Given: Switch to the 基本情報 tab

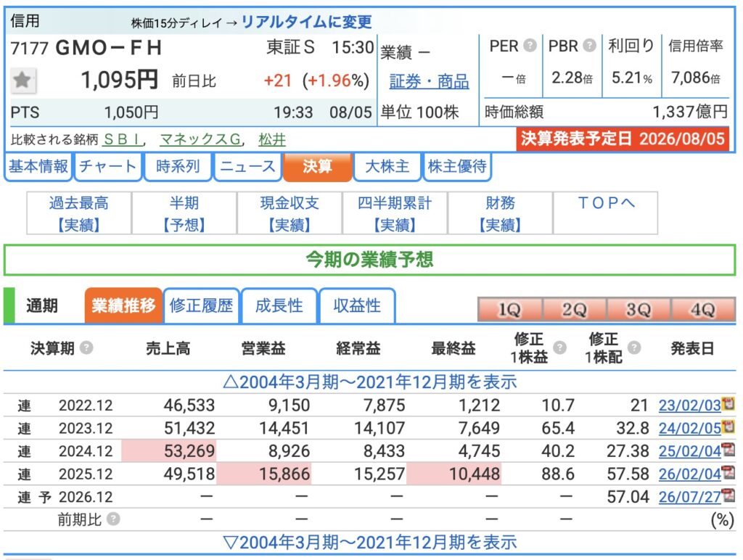Looking at the screenshot, I should (x=38, y=166).
